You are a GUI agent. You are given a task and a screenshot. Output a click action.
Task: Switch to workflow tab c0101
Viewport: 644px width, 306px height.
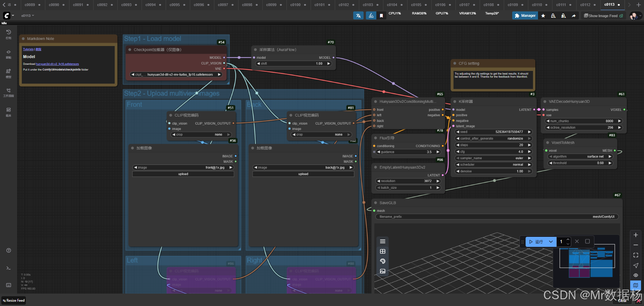click(x=320, y=5)
